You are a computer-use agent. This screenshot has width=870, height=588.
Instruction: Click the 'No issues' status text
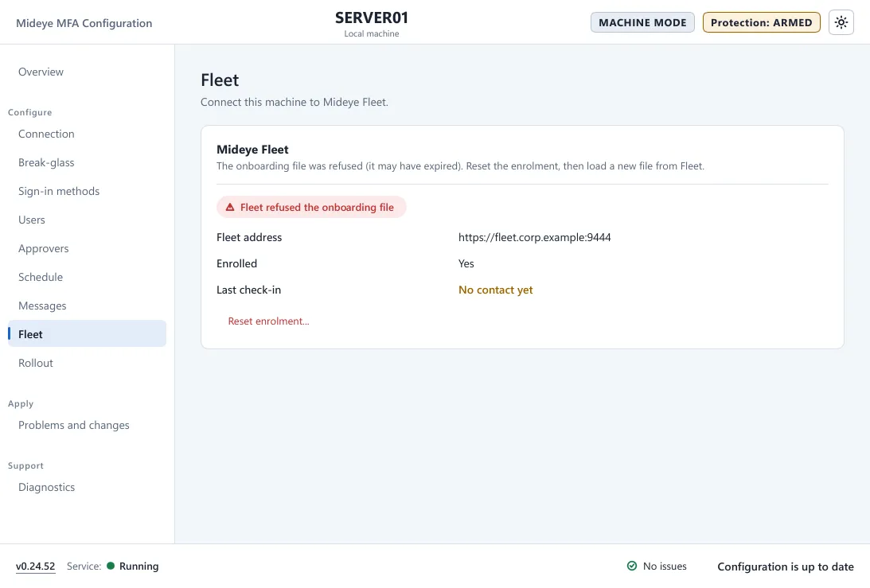click(x=665, y=567)
